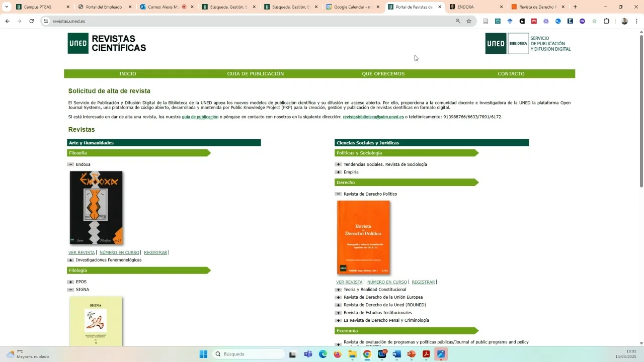This screenshot has height=362, width=644.
Task: Click the red Mendeley extension icon
Action: tap(534, 21)
